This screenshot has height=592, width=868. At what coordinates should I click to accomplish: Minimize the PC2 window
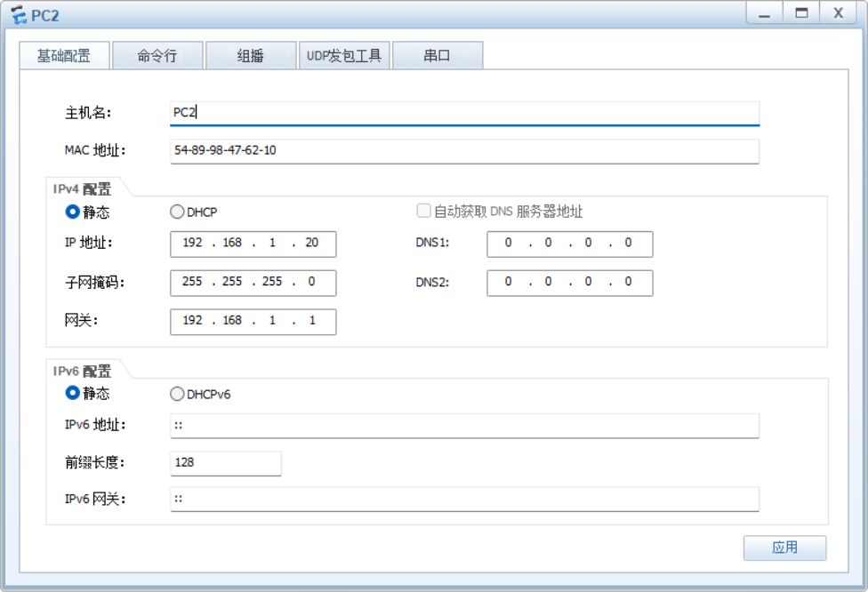[x=765, y=13]
